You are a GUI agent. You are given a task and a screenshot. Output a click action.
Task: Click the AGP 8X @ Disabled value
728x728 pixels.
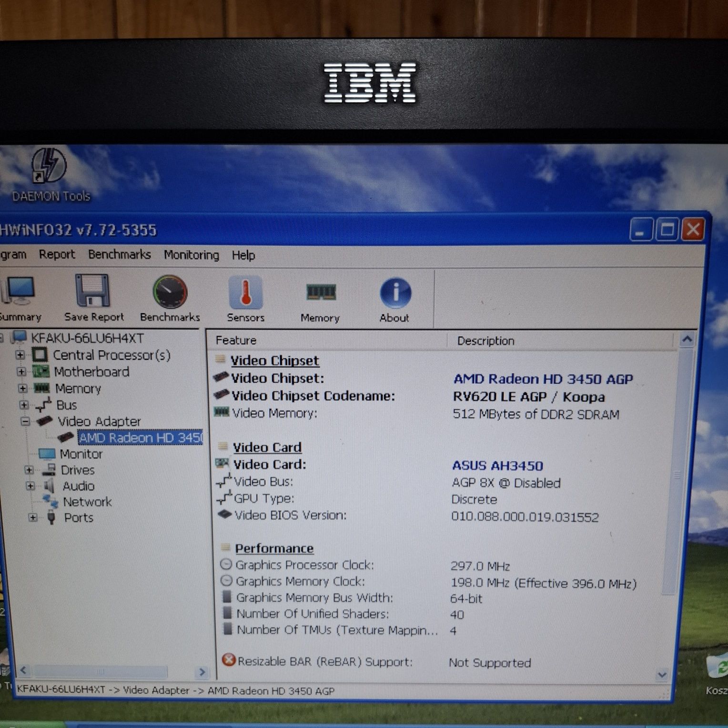[x=506, y=483]
